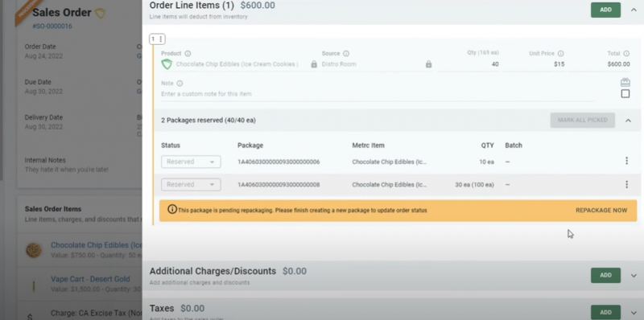Click the green product shield icon
This screenshot has height=320, width=644.
pyautogui.click(x=167, y=64)
